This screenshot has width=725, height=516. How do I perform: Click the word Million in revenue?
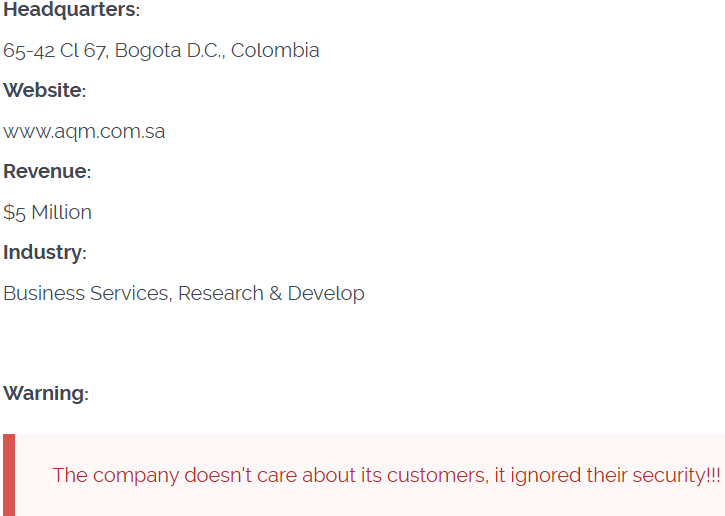61,212
